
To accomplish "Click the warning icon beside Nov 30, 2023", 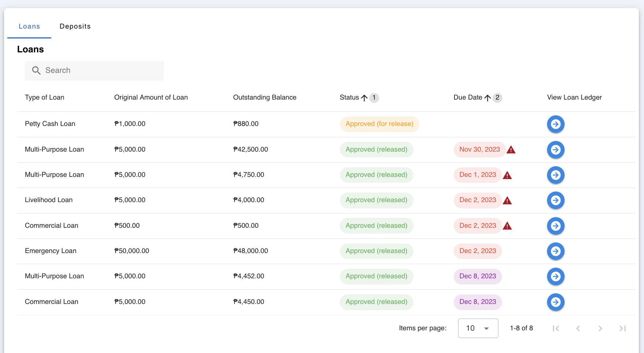I will [511, 149].
